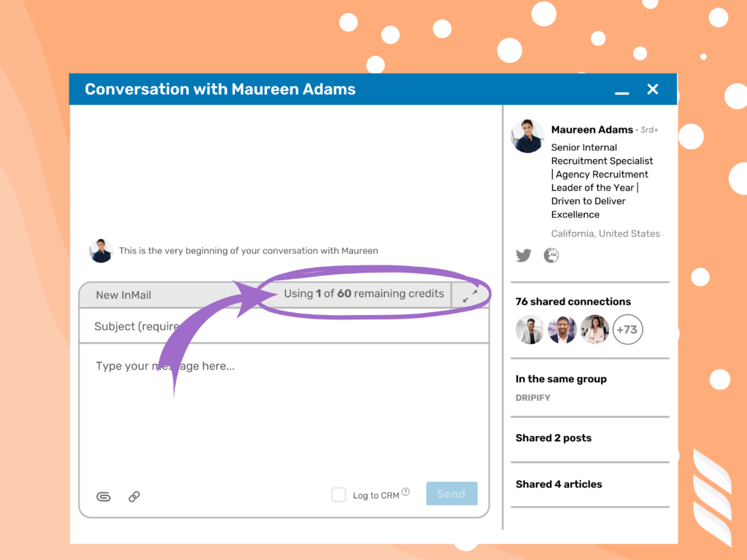The image size is (747, 560).
Task: Reveal the +73 additional shared connections
Action: click(x=627, y=330)
